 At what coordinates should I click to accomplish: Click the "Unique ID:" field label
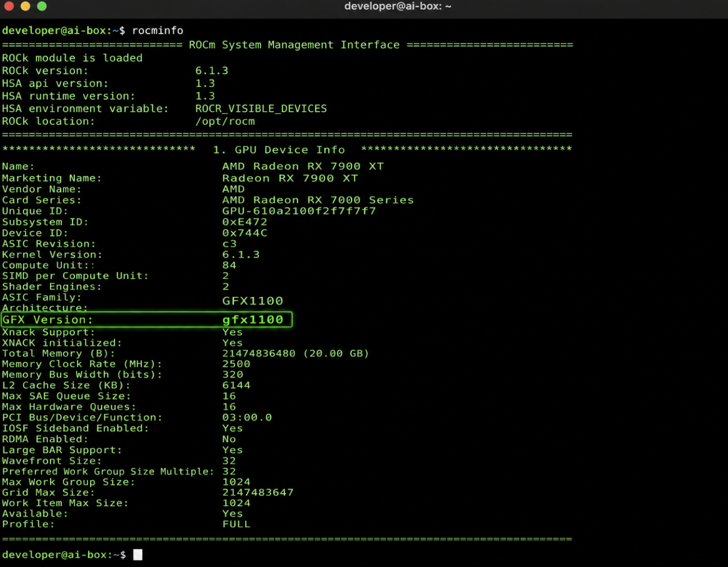coord(35,211)
